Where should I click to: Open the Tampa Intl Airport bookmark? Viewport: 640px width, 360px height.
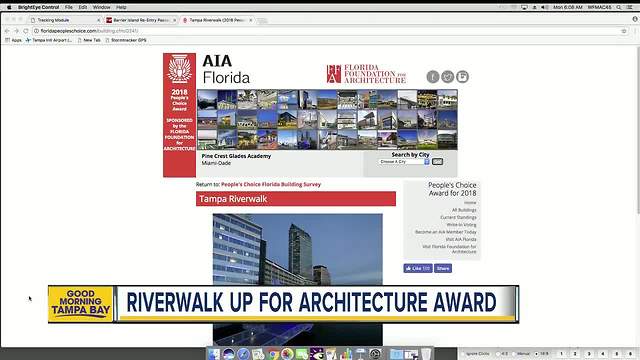(49, 40)
